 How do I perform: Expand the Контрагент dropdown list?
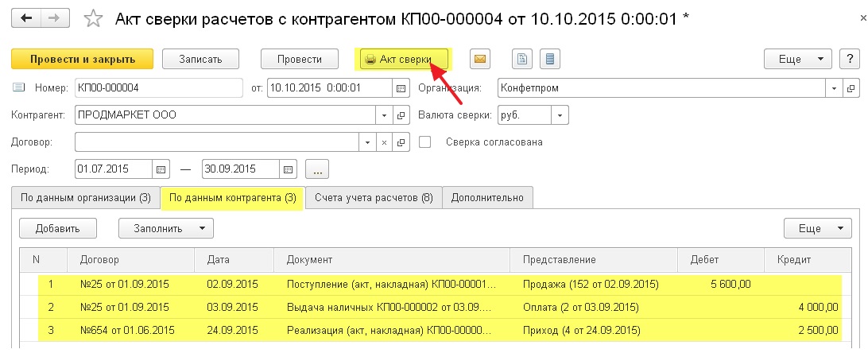384,115
